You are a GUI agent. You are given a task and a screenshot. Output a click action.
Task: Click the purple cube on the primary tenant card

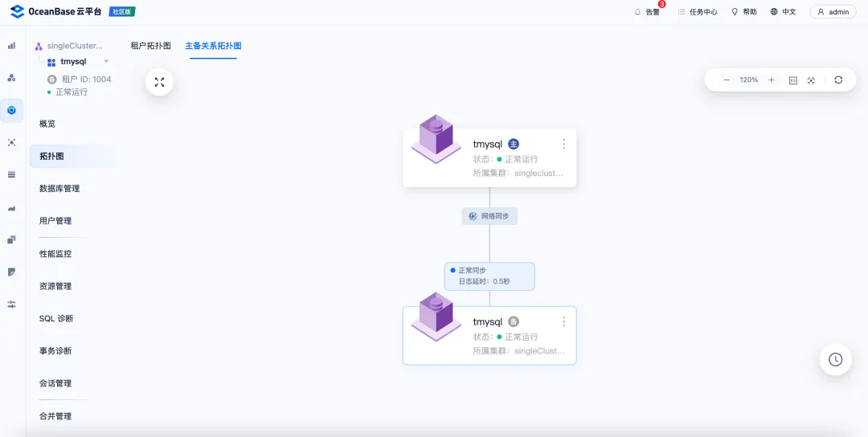(x=436, y=138)
